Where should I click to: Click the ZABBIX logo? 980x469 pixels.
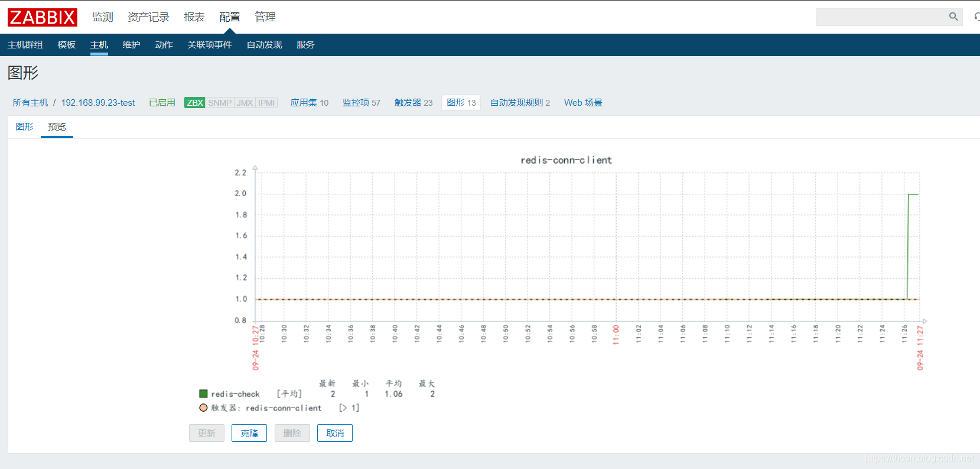pyautogui.click(x=43, y=17)
